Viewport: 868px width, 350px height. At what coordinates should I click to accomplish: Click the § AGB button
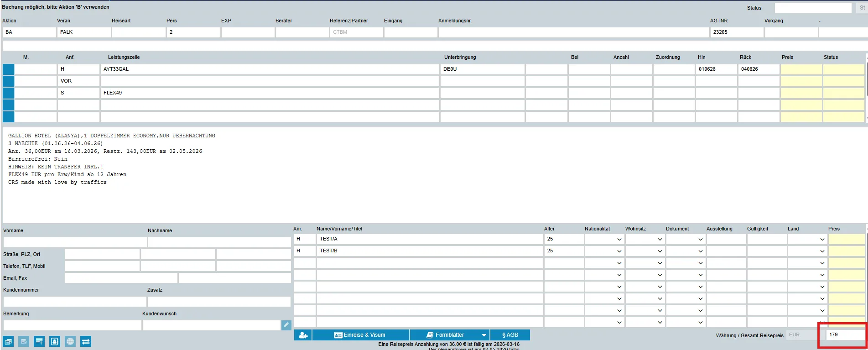[x=510, y=335]
